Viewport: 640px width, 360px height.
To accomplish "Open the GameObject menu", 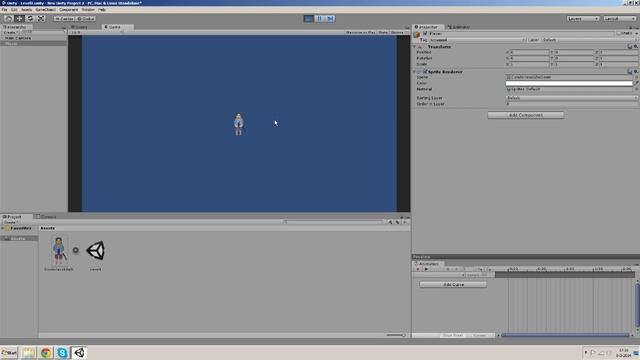I will pyautogui.click(x=45, y=9).
